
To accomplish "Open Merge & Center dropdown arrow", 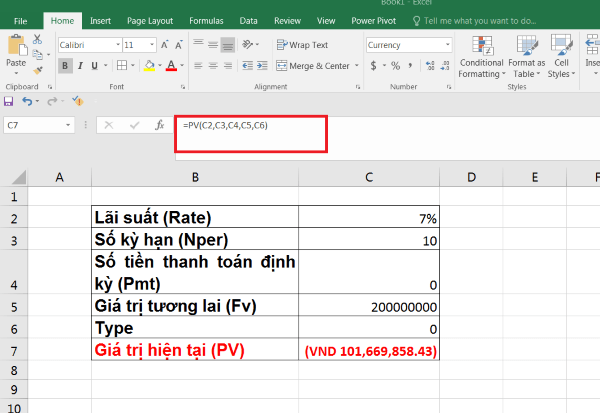I will [x=357, y=65].
